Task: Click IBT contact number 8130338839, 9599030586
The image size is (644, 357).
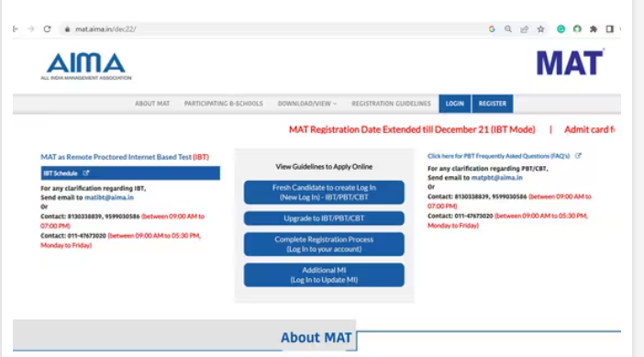Action: 104,217
